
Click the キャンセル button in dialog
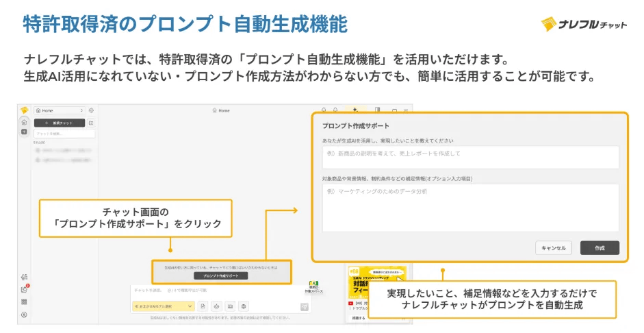[553, 248]
